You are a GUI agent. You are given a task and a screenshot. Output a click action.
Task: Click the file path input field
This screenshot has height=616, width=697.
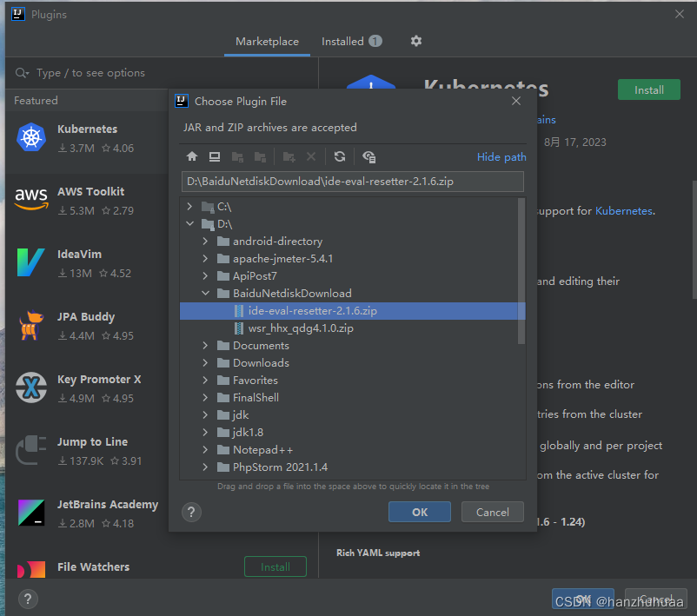coord(353,182)
